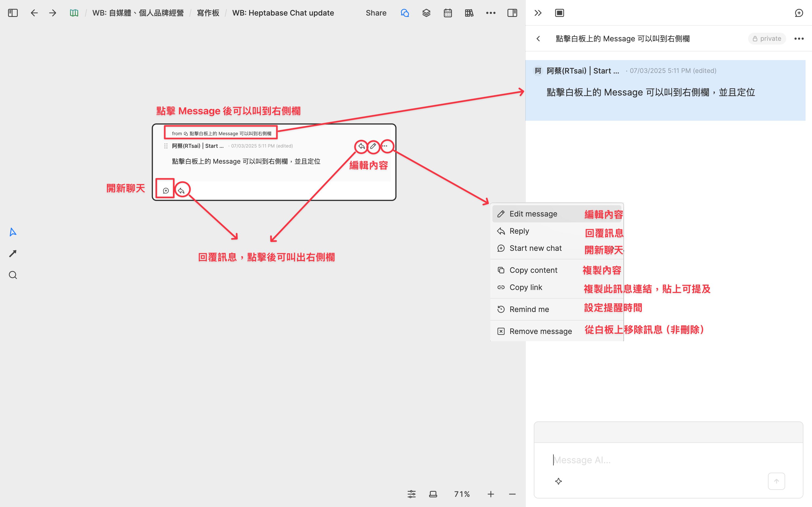Viewport: 812px width, 507px height.
Task: Click the pencil edit icon on the message card
Action: coord(373,146)
